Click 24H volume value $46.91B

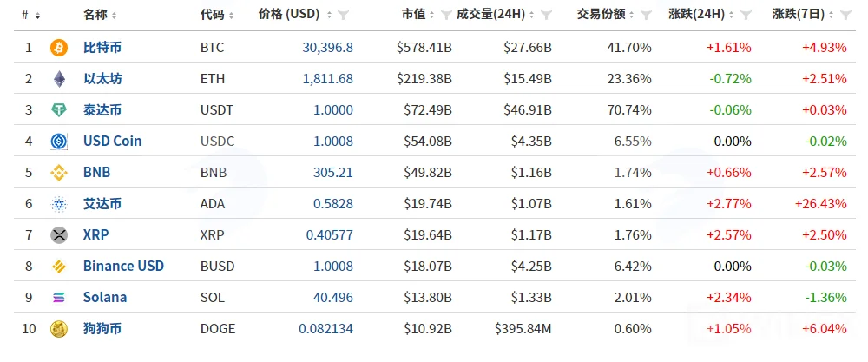coord(528,110)
